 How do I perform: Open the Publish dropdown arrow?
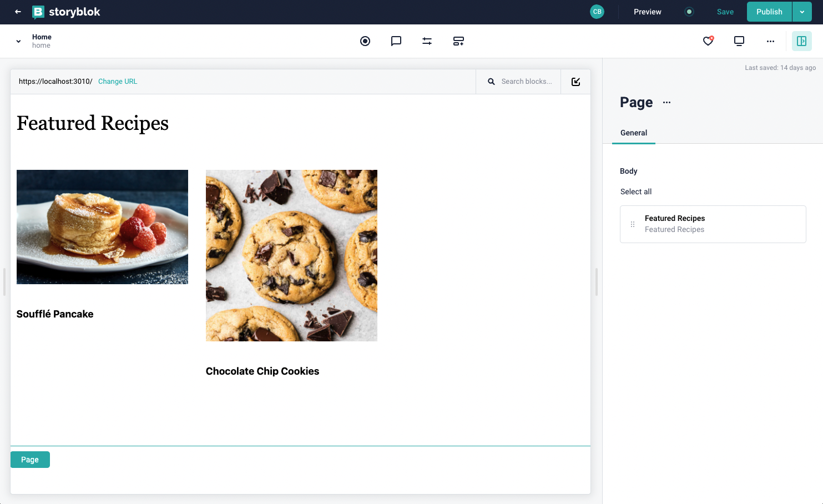[x=802, y=12]
